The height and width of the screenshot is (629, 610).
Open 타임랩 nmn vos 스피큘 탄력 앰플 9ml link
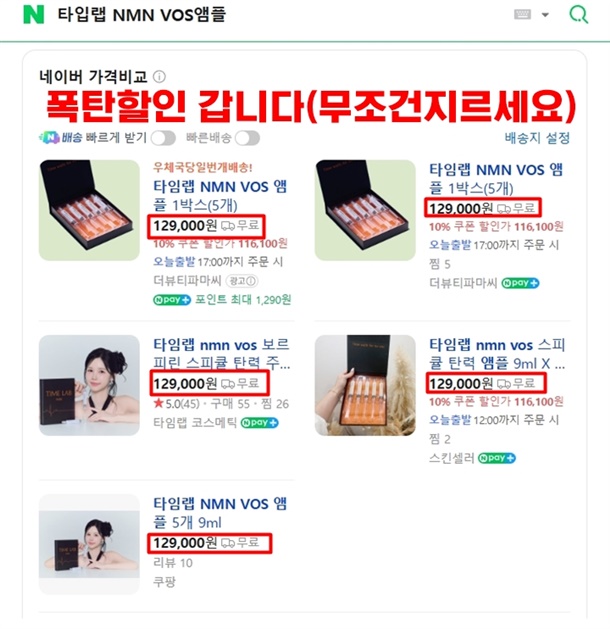(497, 354)
